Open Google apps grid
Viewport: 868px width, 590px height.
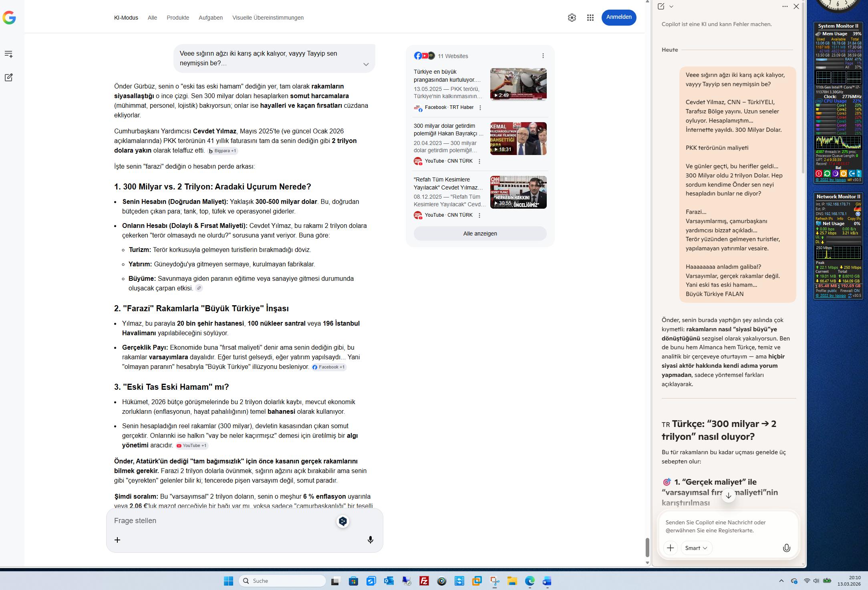(x=590, y=18)
